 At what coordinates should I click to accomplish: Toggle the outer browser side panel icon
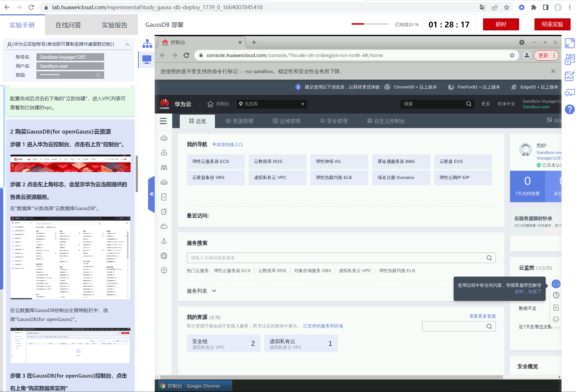(x=546, y=7)
